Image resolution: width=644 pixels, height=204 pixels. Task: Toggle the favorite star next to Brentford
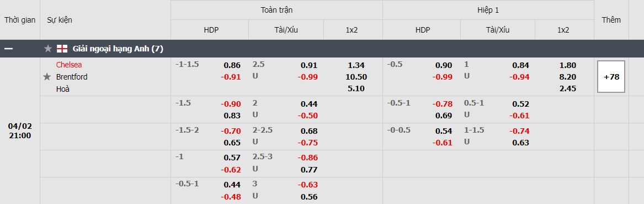47,76
